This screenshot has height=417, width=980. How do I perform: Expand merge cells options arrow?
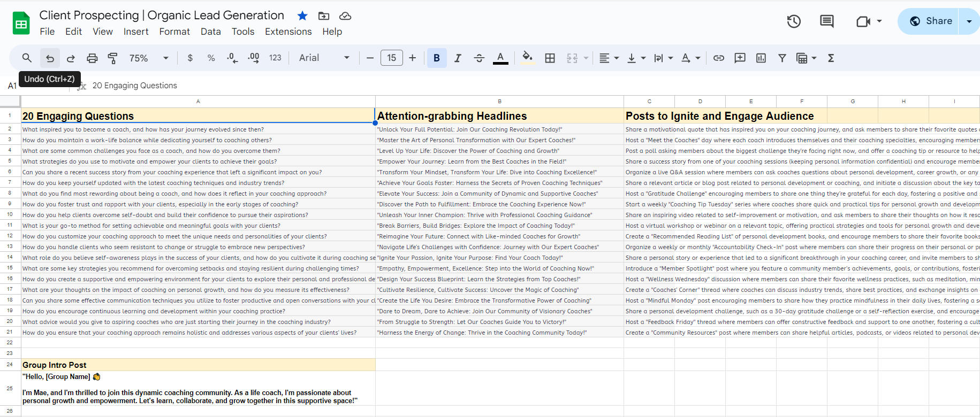tap(586, 58)
